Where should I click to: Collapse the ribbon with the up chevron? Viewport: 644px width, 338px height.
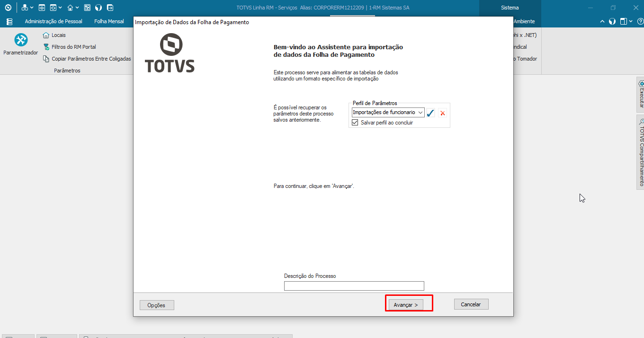pos(602,21)
